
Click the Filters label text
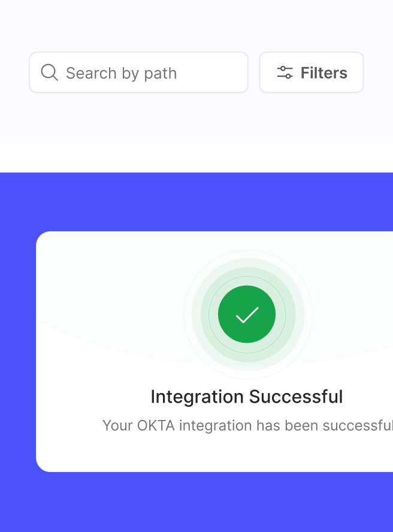tap(324, 72)
